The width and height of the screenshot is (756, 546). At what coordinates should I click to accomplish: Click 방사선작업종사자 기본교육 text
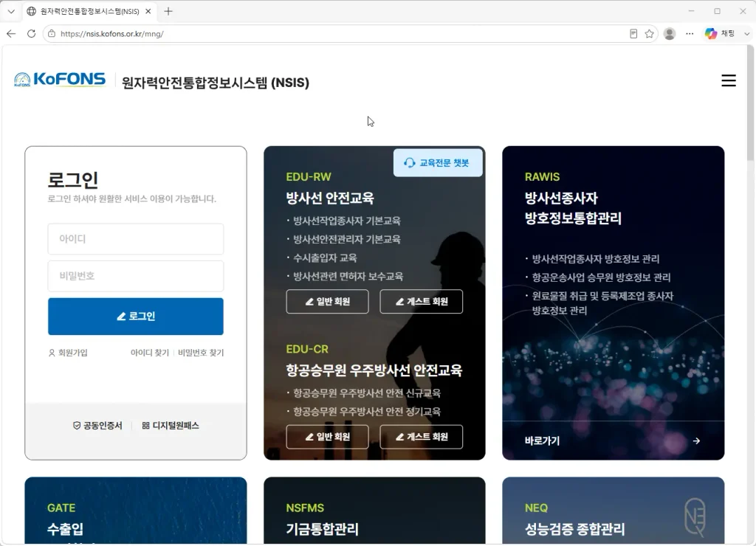(347, 221)
